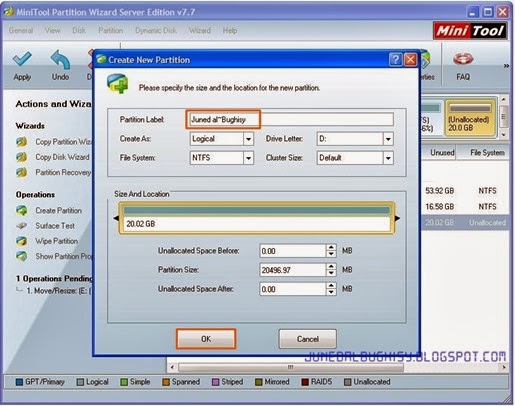Close the Create New Partition dialog
The image size is (515, 406).
click(x=410, y=60)
